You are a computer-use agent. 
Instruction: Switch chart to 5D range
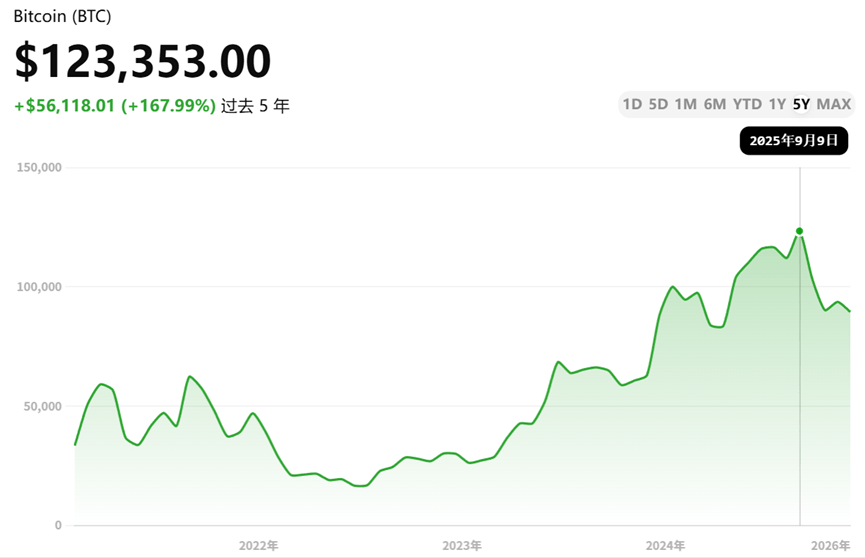tap(658, 104)
